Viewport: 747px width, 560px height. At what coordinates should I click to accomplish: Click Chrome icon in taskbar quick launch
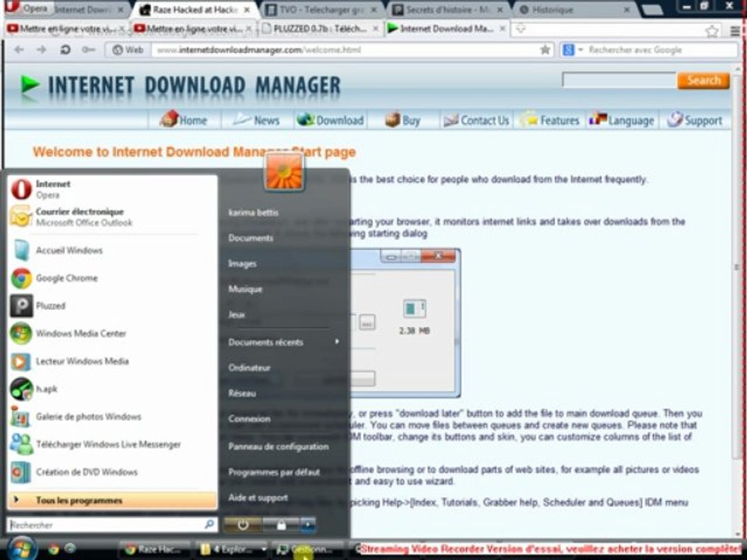pos(53,549)
